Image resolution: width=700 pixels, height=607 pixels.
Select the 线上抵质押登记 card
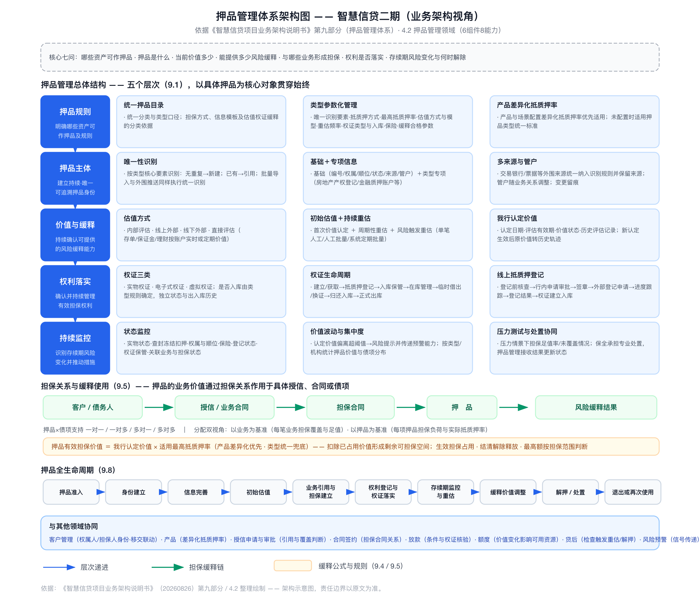click(574, 291)
